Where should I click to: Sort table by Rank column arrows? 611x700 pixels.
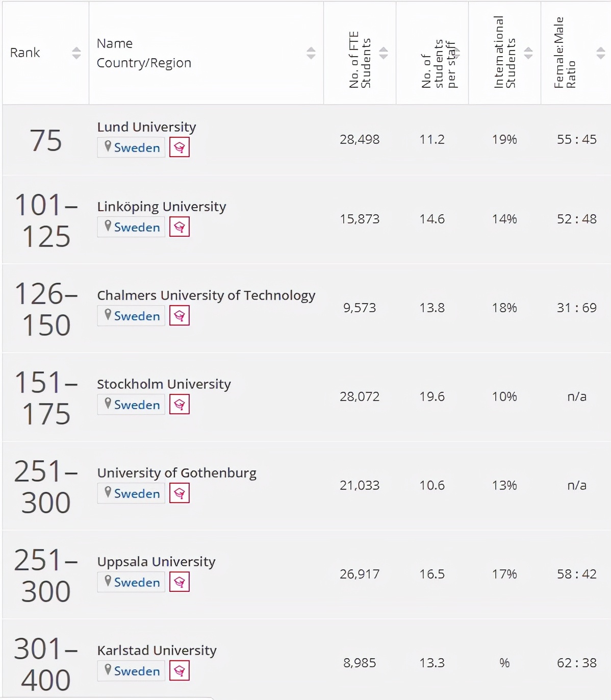(x=77, y=53)
